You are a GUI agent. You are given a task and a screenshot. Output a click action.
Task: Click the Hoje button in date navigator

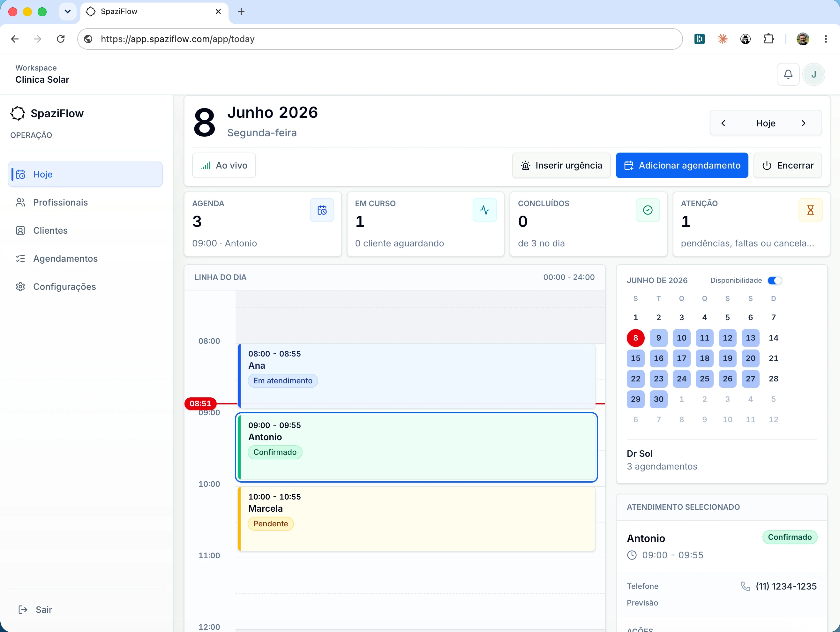click(x=765, y=123)
